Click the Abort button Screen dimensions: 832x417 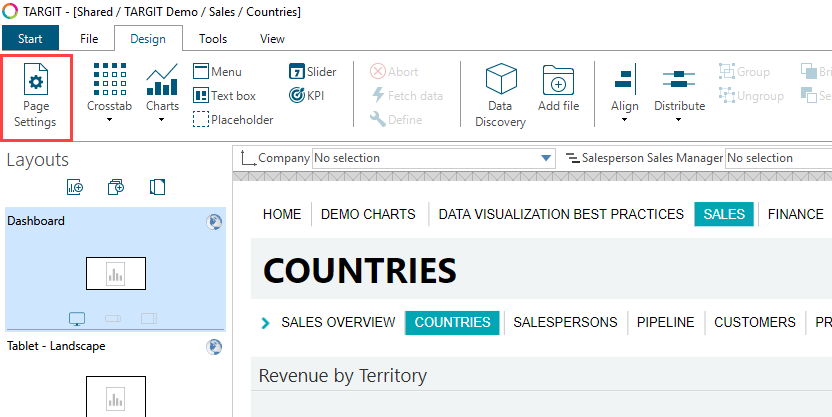click(x=394, y=72)
